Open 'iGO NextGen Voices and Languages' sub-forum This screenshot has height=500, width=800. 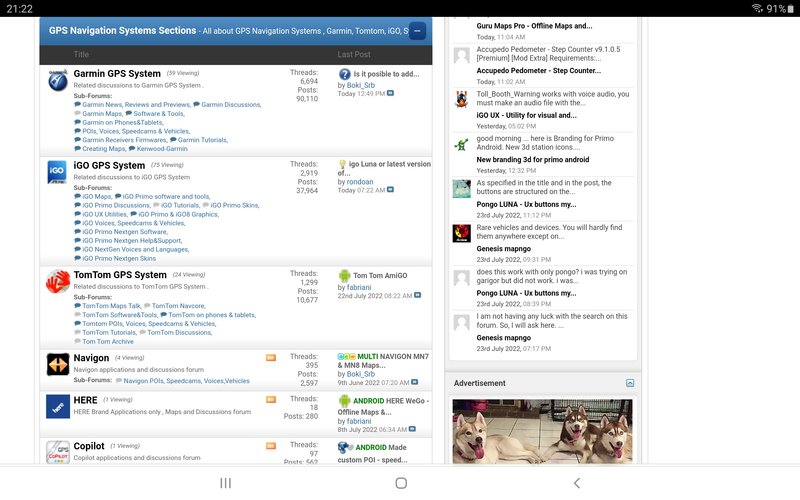coord(135,249)
